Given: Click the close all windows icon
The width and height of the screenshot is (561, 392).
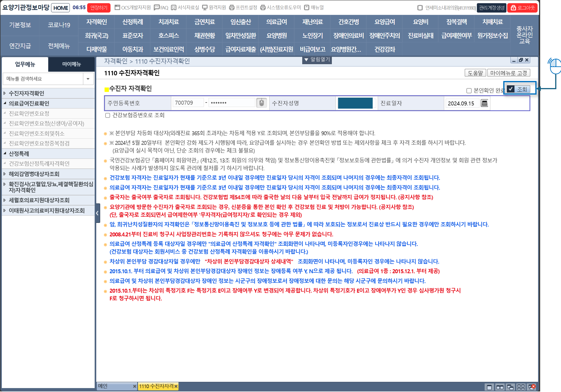Looking at the screenshot, I should 532,387.
